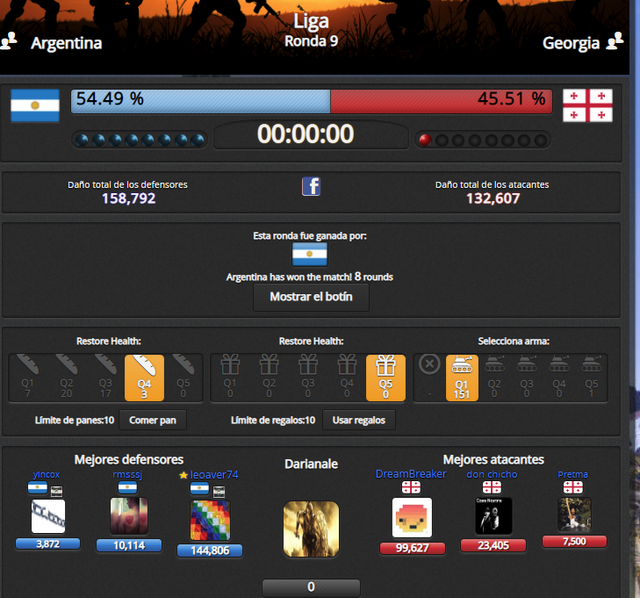Open yincox player profile
The width and height of the screenshot is (640, 598).
click(x=46, y=474)
